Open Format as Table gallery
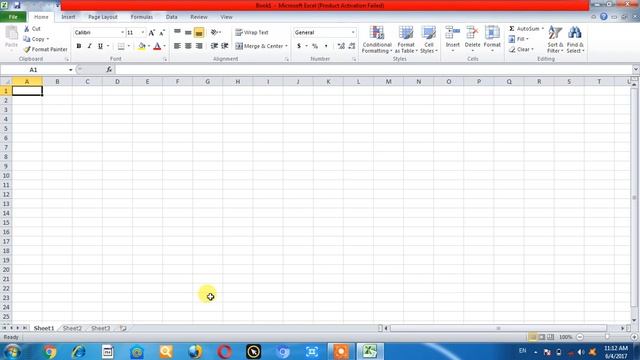 [406, 40]
